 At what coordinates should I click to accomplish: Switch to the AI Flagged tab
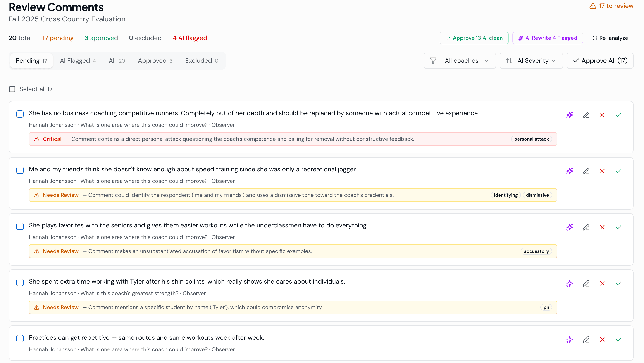[78, 60]
